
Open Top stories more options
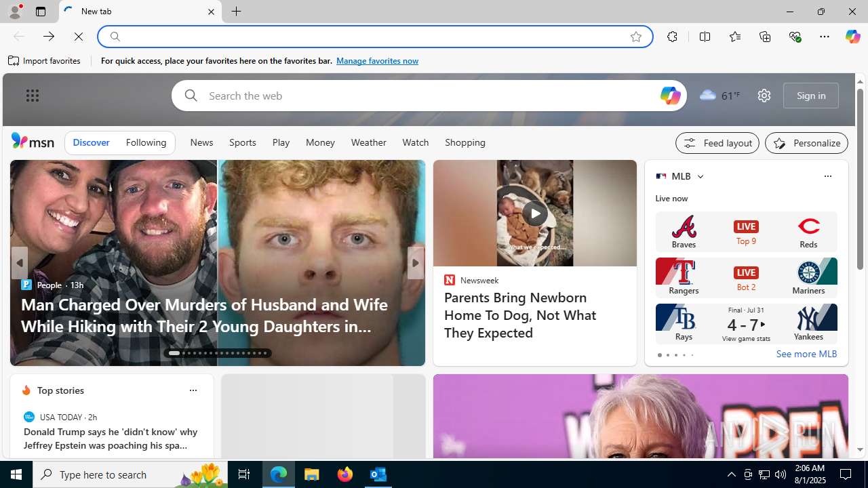click(x=193, y=390)
